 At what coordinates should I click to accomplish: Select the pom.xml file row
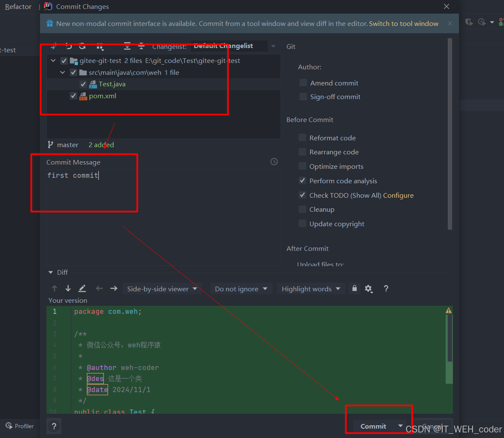pos(163,96)
